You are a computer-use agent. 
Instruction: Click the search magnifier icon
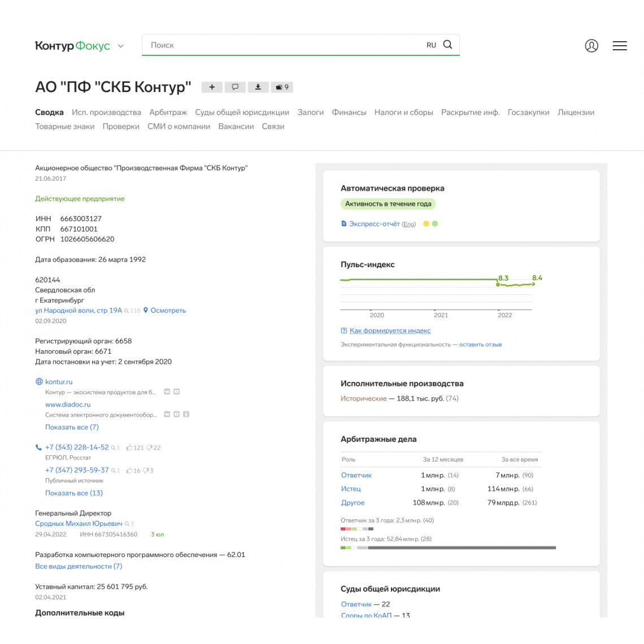pyautogui.click(x=447, y=45)
